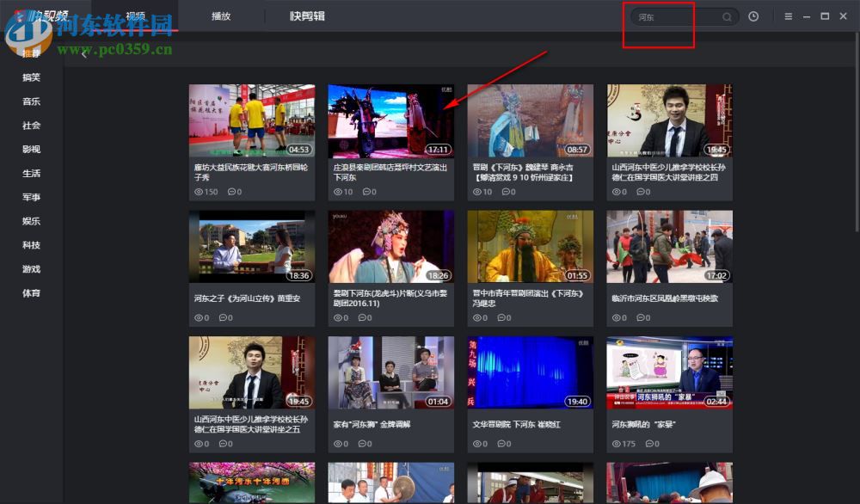Click the title 河东之子《为河山立传》
This screenshot has height=504, width=860.
point(248,298)
